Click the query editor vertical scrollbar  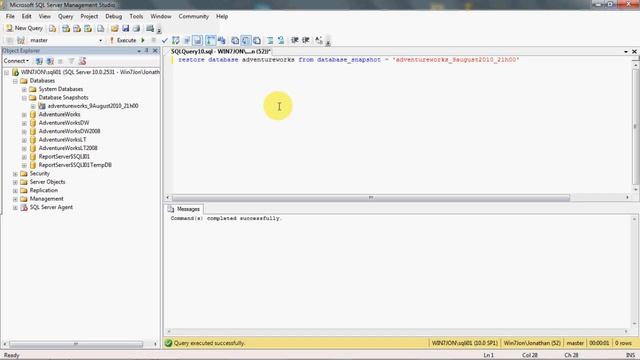click(635, 127)
